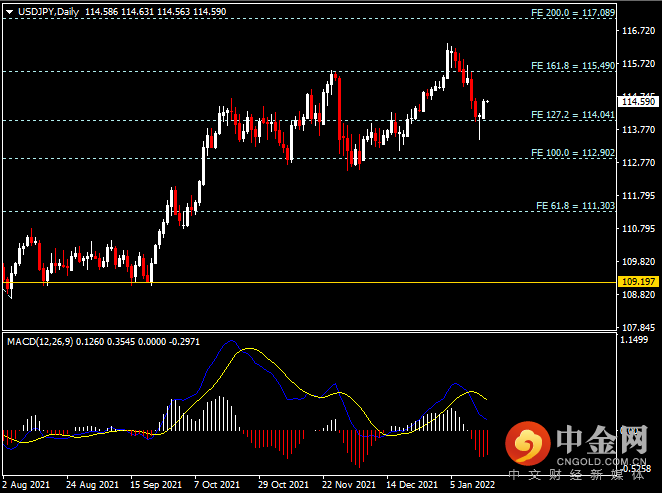
Task: Click the triangle arrow before USDJPY,Daily
Action: [9, 12]
